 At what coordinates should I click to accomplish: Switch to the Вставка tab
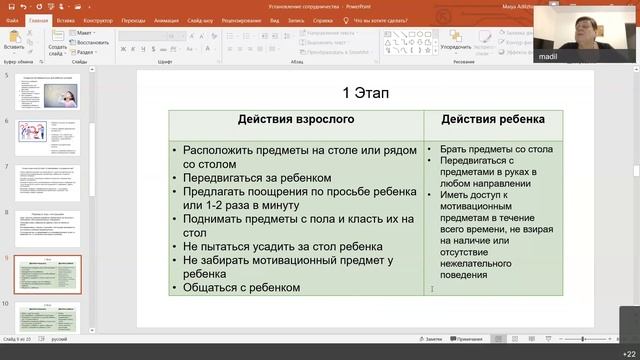(x=65, y=20)
